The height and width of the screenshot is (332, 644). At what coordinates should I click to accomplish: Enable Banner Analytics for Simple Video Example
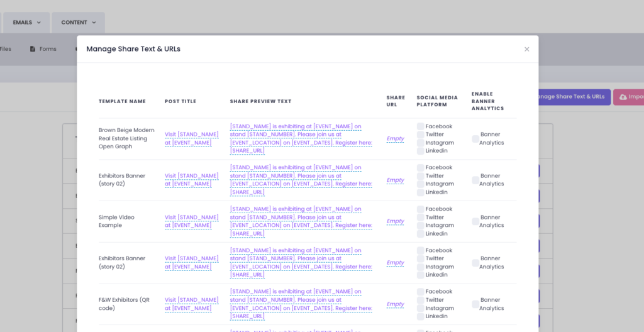(x=475, y=221)
